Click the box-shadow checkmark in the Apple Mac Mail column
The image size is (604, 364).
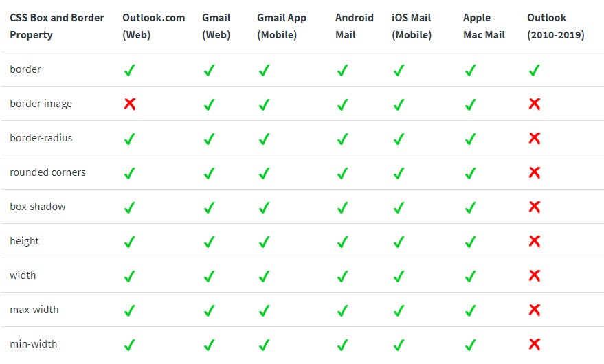click(470, 207)
